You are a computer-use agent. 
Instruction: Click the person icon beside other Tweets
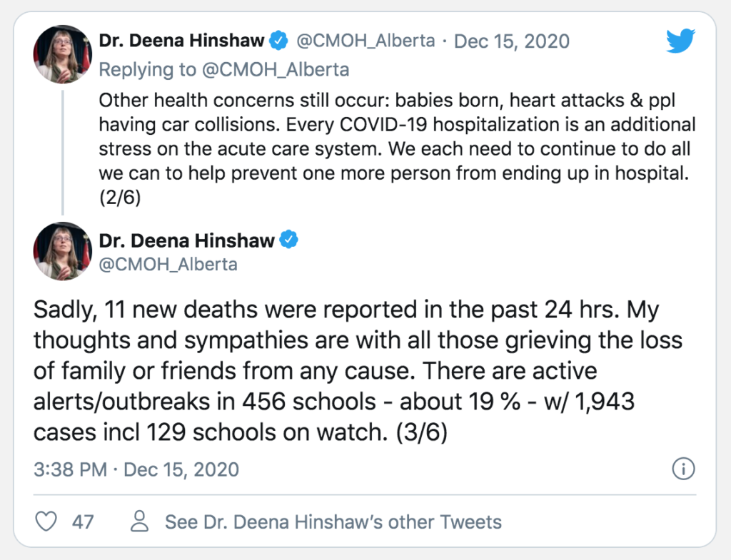pos(141,521)
